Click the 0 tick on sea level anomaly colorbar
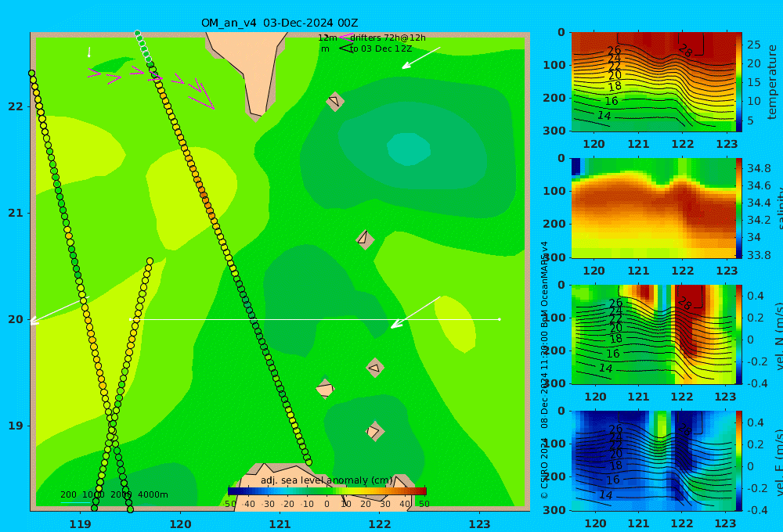This screenshot has height=532, width=783. (327, 504)
